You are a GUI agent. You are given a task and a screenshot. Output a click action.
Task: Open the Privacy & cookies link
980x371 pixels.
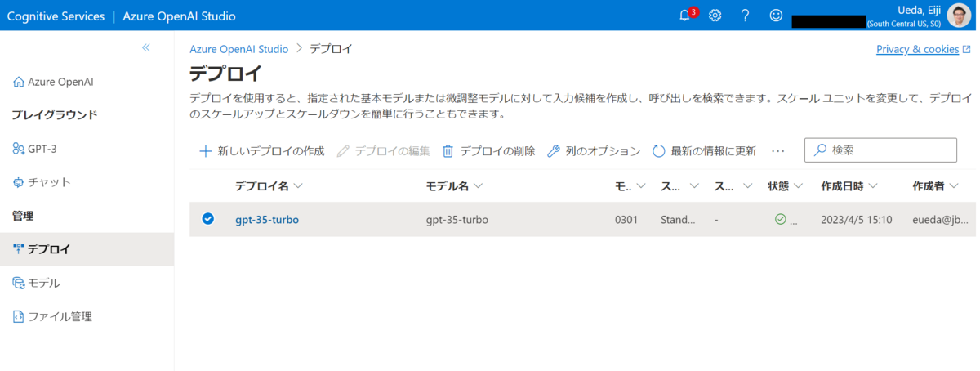(917, 49)
